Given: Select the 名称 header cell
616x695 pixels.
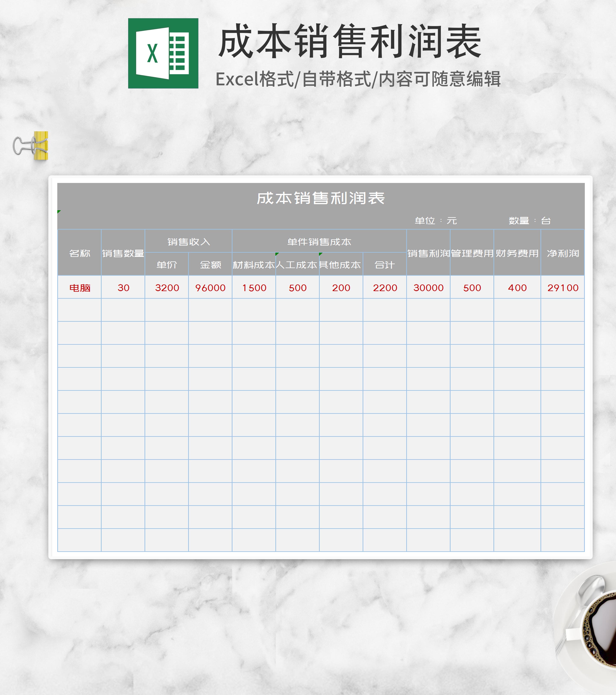Looking at the screenshot, I should click(79, 253).
